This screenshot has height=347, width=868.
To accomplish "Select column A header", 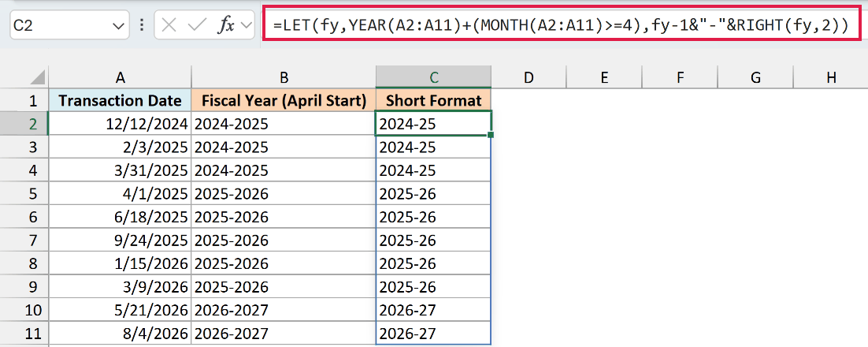I will (x=120, y=77).
